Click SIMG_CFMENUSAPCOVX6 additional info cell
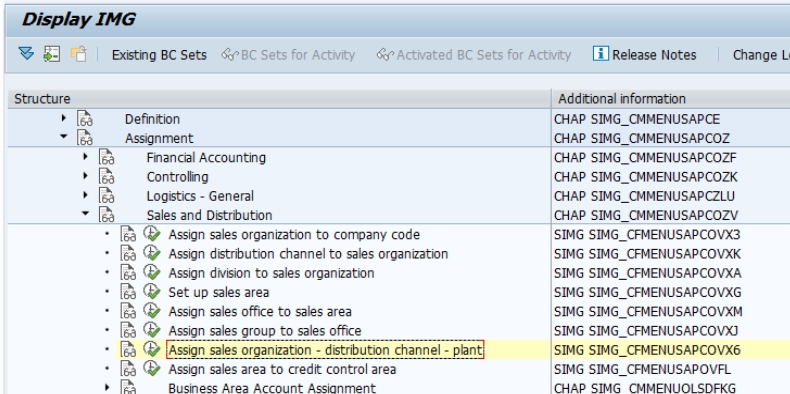Screen dimensions: 790x394 647,350
